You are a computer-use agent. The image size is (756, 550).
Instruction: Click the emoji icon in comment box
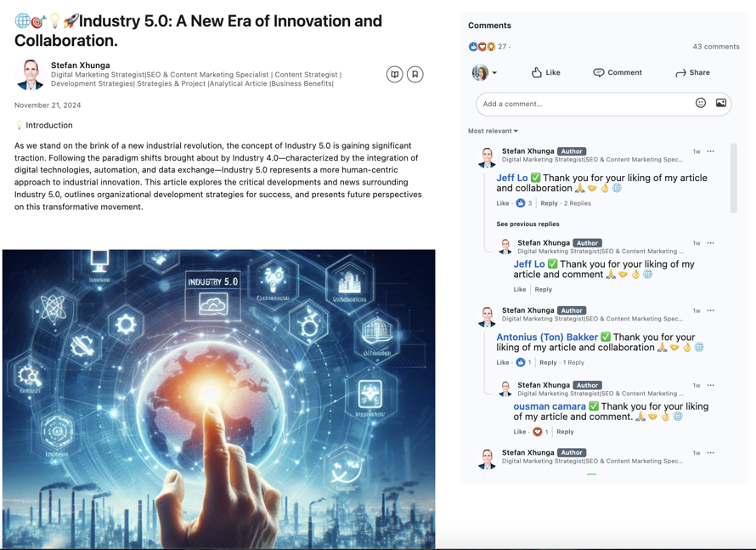coord(701,103)
